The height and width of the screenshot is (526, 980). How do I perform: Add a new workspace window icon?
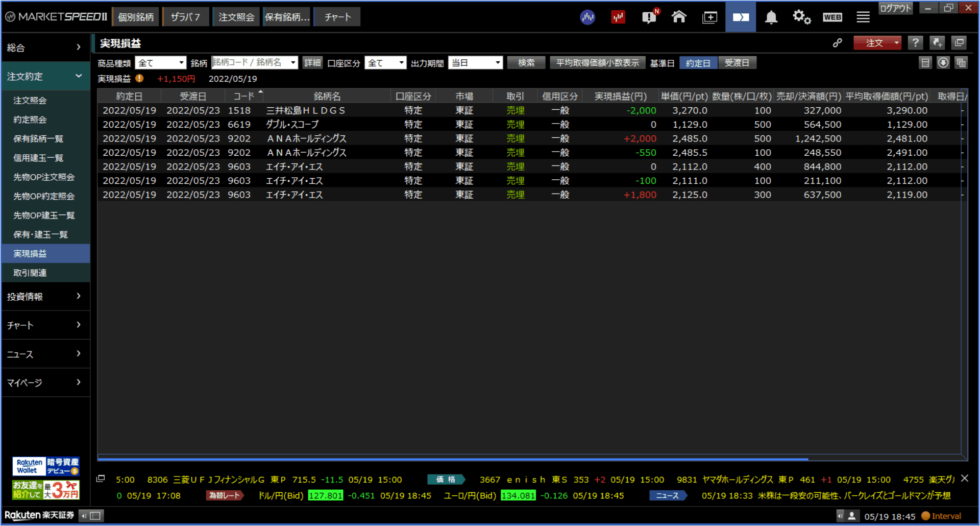coord(709,17)
